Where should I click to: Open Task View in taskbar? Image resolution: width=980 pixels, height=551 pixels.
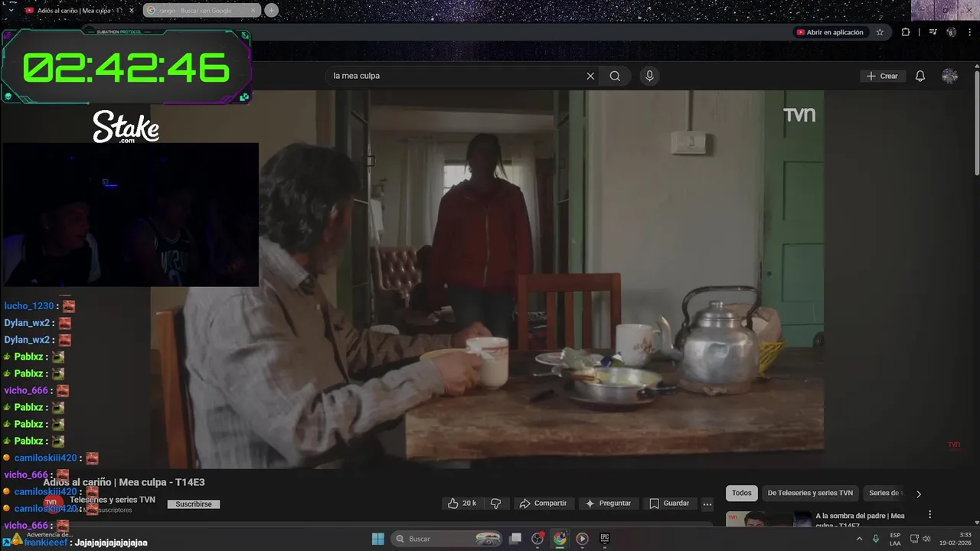pyautogui.click(x=515, y=539)
